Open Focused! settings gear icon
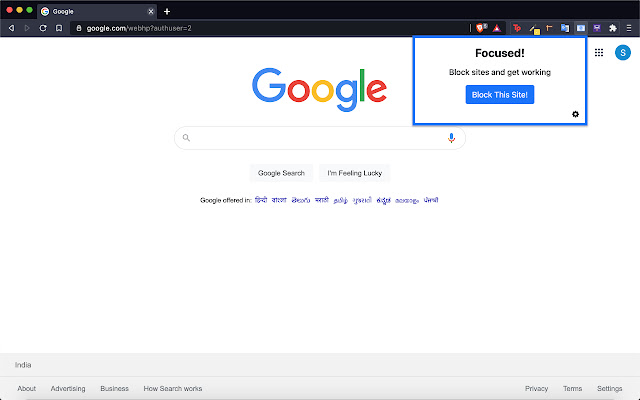Viewport: 640px width, 400px height. point(575,114)
